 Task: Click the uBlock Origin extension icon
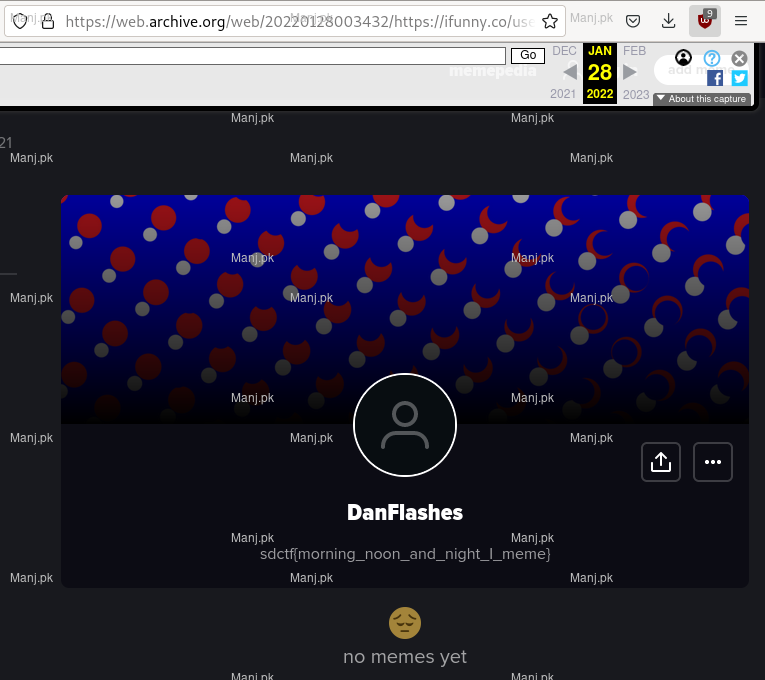click(705, 21)
